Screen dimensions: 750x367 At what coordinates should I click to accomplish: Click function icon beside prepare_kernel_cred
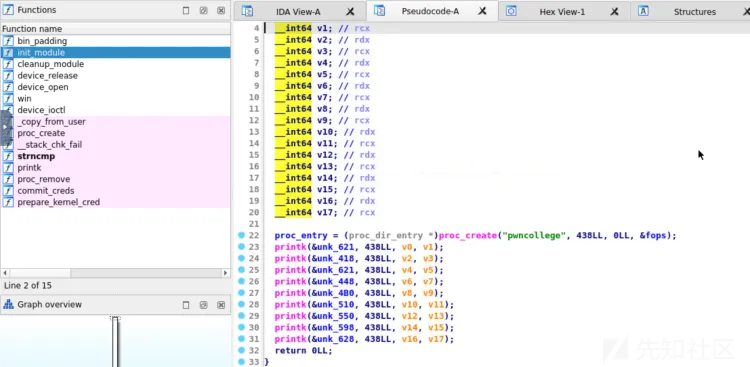8,202
